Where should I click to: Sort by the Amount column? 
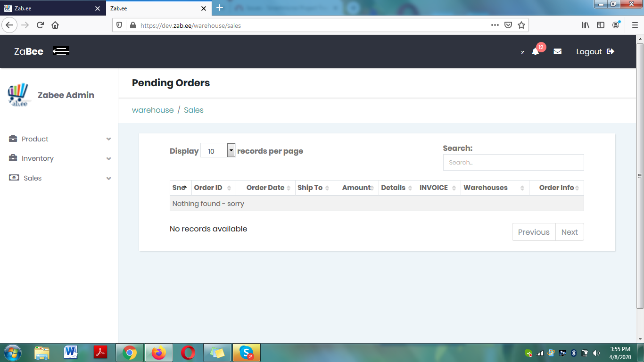point(356,188)
